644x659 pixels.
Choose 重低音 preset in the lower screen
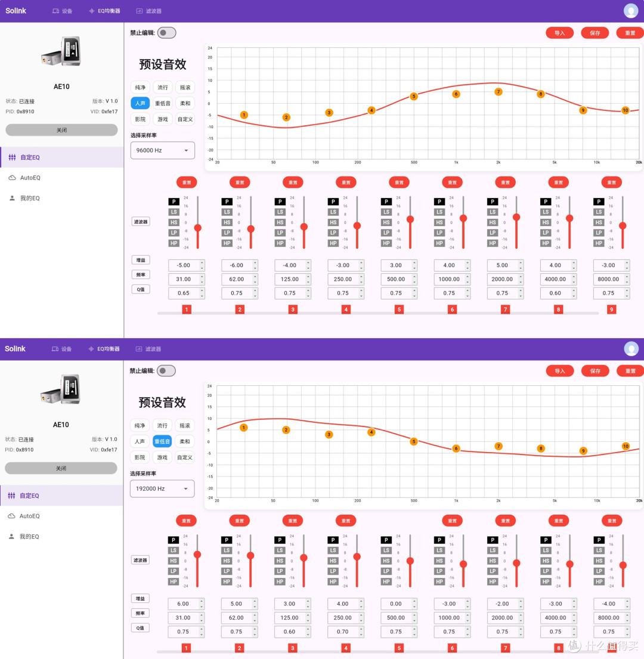pyautogui.click(x=162, y=441)
